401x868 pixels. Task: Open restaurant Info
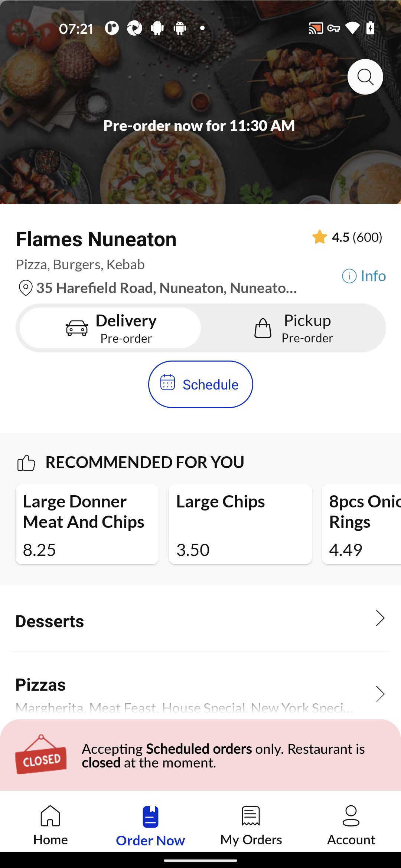tap(364, 276)
